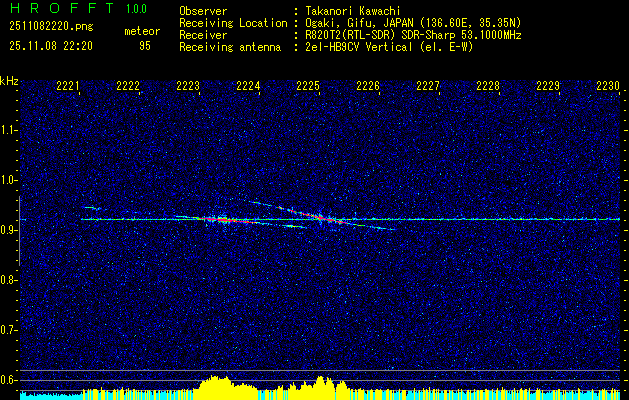Click time marker 2224
This screenshot has width=629, height=400.
(x=248, y=86)
